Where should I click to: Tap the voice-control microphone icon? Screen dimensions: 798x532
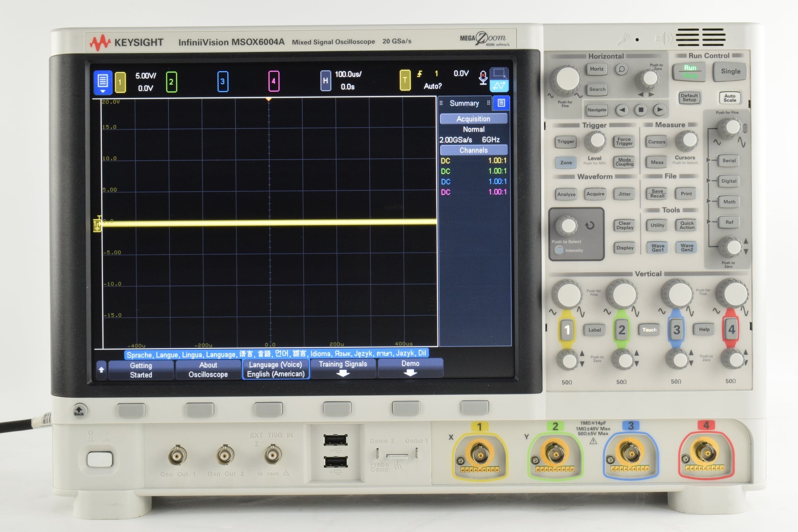point(483,77)
